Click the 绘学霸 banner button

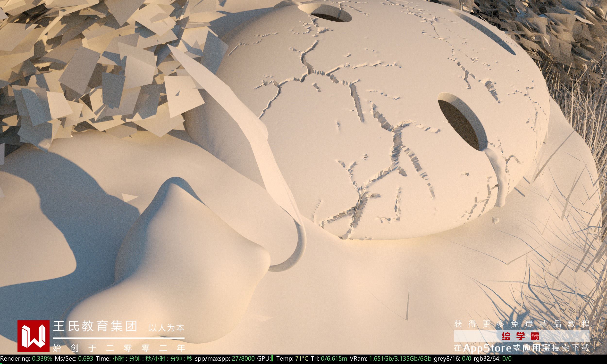tap(522, 336)
